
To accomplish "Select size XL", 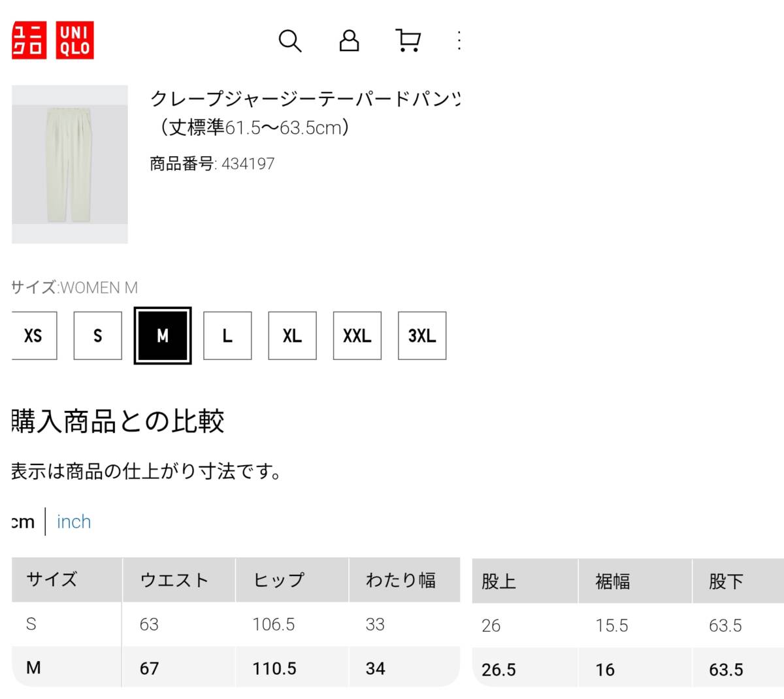I will coord(292,336).
